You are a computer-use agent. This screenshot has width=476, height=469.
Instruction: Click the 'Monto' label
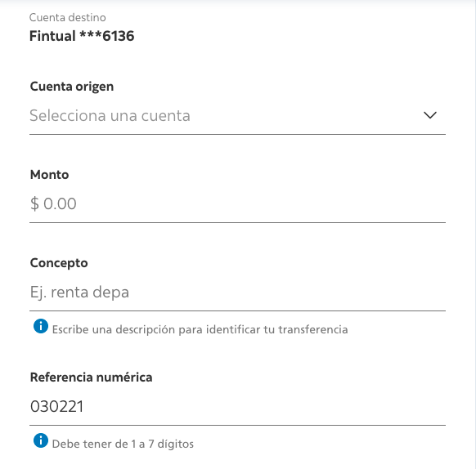(x=49, y=175)
